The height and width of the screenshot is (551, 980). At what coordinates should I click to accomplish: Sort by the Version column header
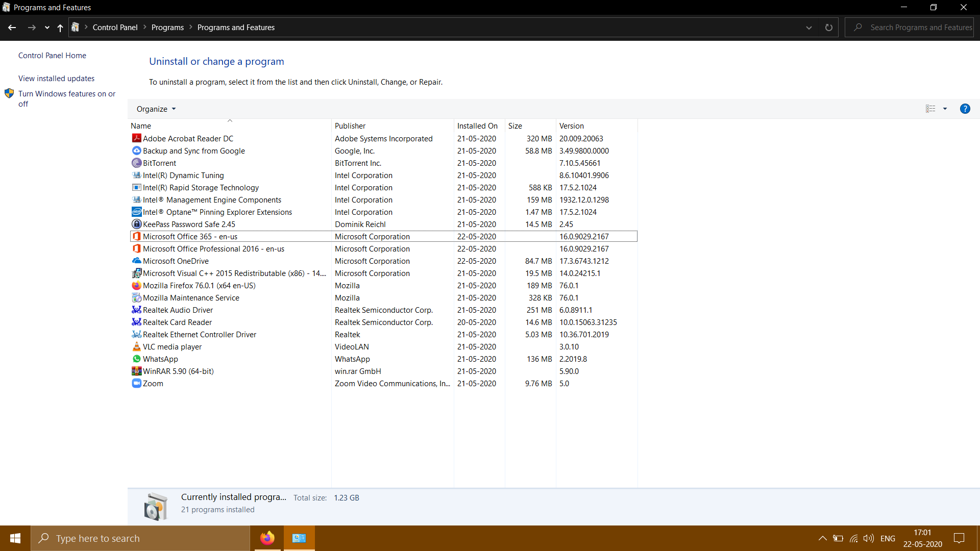[597, 126]
